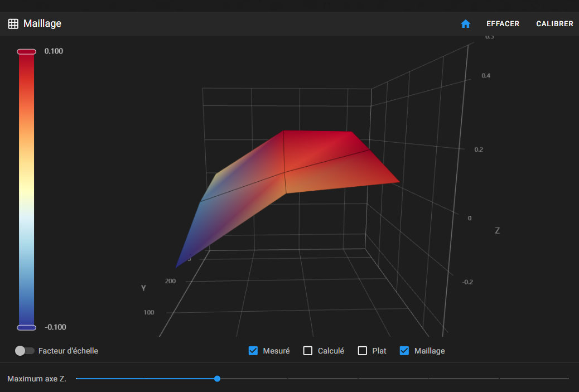Screen dimensions: 579x392
Task: Click the 100 tick on Y axis
Action: 149,313
